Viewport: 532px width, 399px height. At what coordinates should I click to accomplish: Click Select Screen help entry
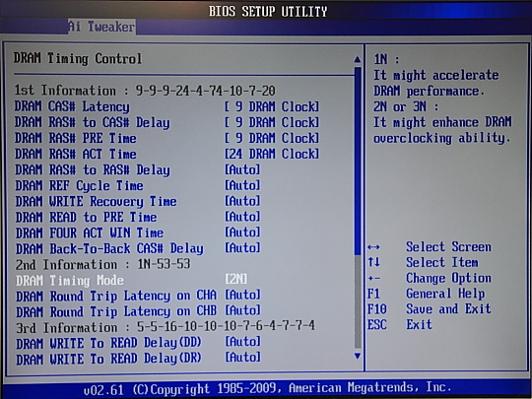(x=448, y=247)
